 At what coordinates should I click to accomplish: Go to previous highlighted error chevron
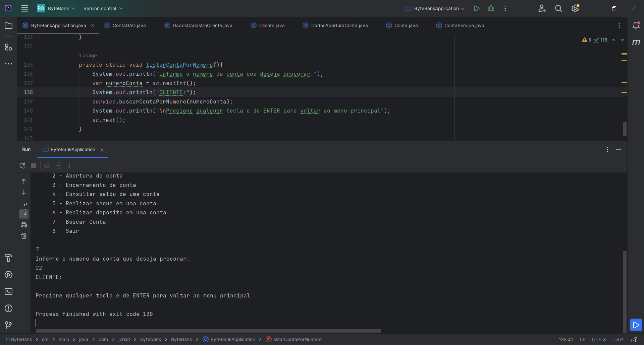[613, 40]
